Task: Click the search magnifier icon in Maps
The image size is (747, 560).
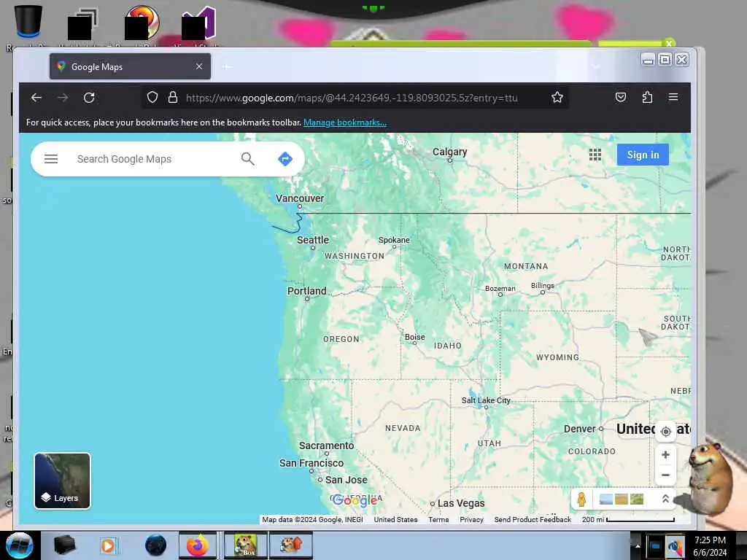Action: [248, 159]
